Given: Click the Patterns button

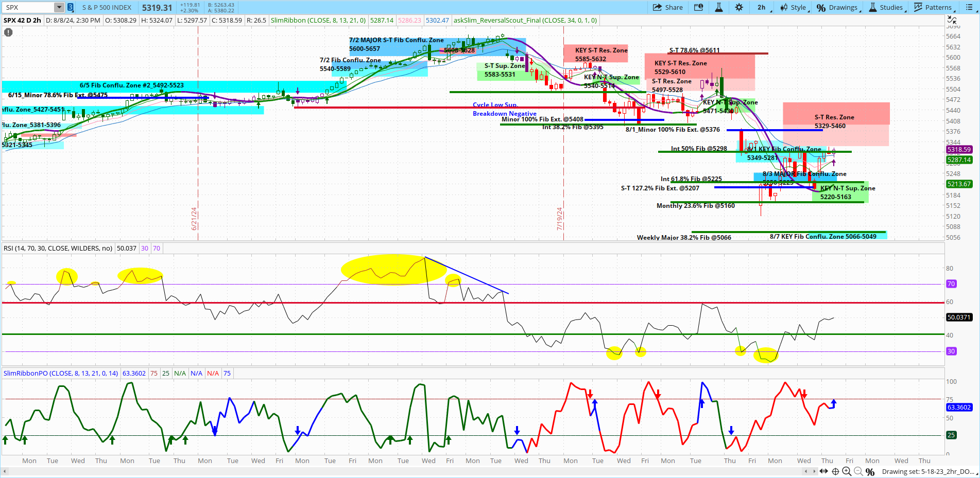Looking at the screenshot, I should tap(933, 7).
